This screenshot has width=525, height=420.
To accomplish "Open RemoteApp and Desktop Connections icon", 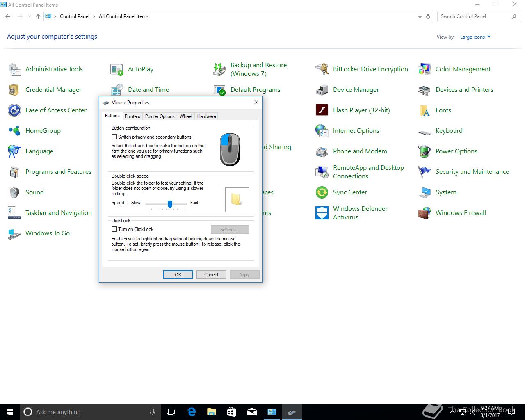I will (x=322, y=172).
